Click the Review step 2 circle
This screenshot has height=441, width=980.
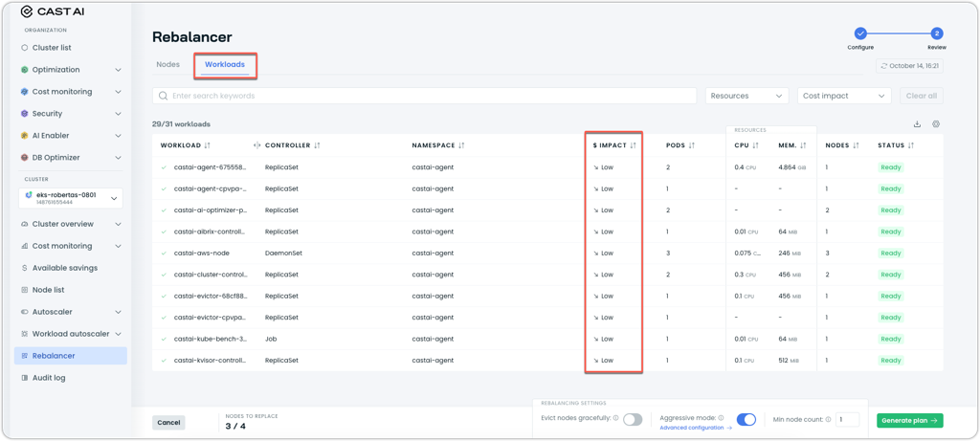[936, 33]
